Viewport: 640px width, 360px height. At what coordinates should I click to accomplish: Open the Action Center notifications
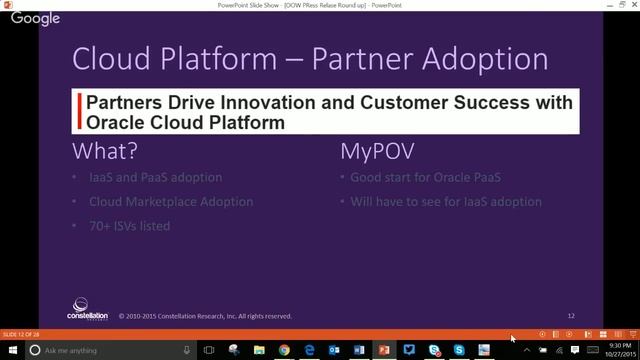coord(575,350)
